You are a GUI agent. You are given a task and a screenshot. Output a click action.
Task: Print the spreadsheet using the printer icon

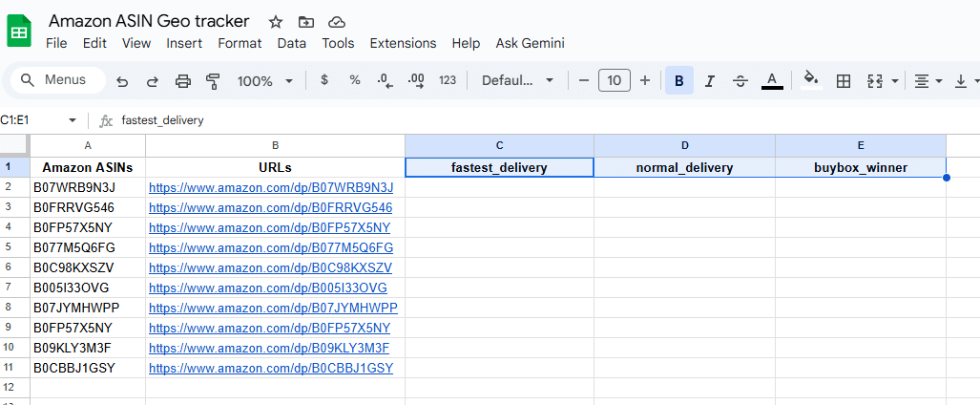click(183, 81)
